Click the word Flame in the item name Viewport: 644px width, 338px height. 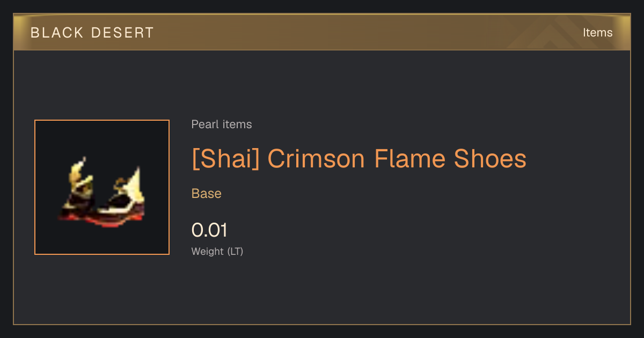pyautogui.click(x=411, y=159)
